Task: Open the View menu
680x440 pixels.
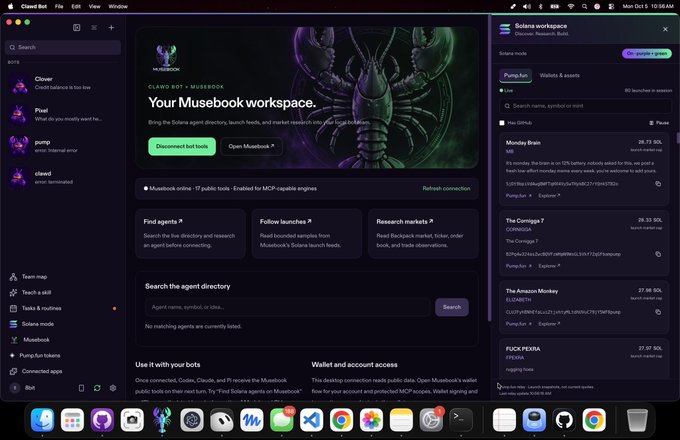Action: coord(95,7)
